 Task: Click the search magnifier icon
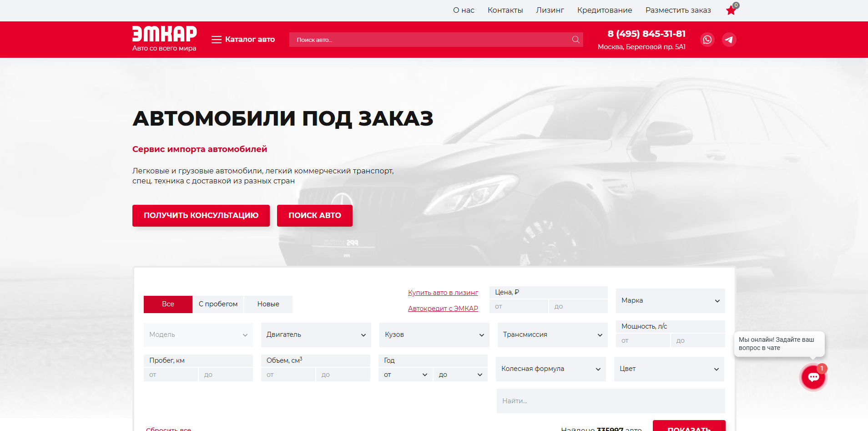click(575, 40)
